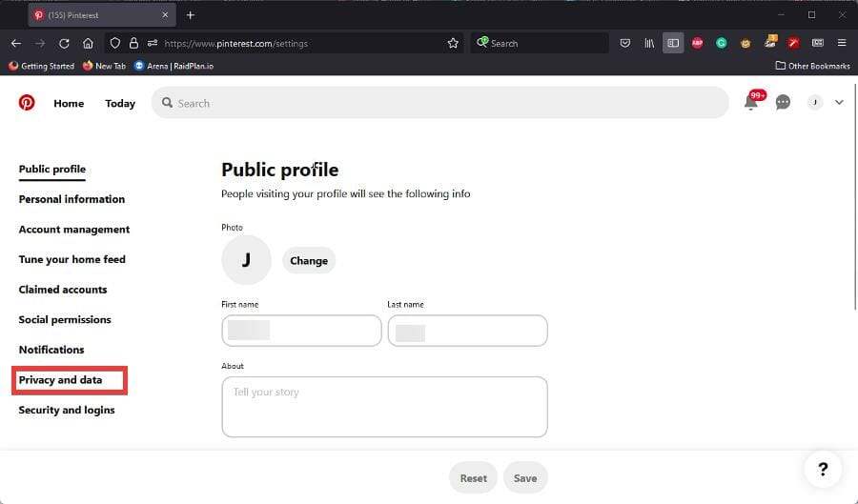Switch to Security and logins section
This screenshot has height=504, width=858.
pyautogui.click(x=67, y=411)
